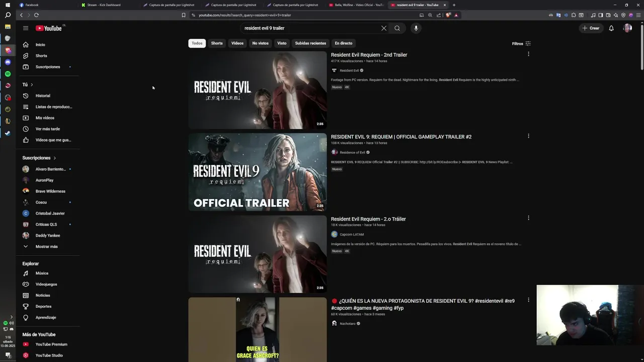Open options for Quién es la nueva protagonista
644x362 pixels.
[528, 300]
